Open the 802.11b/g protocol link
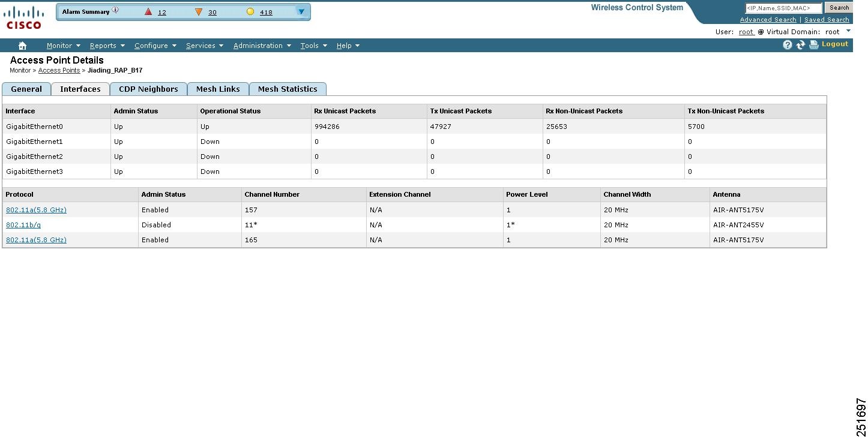 [x=23, y=225]
